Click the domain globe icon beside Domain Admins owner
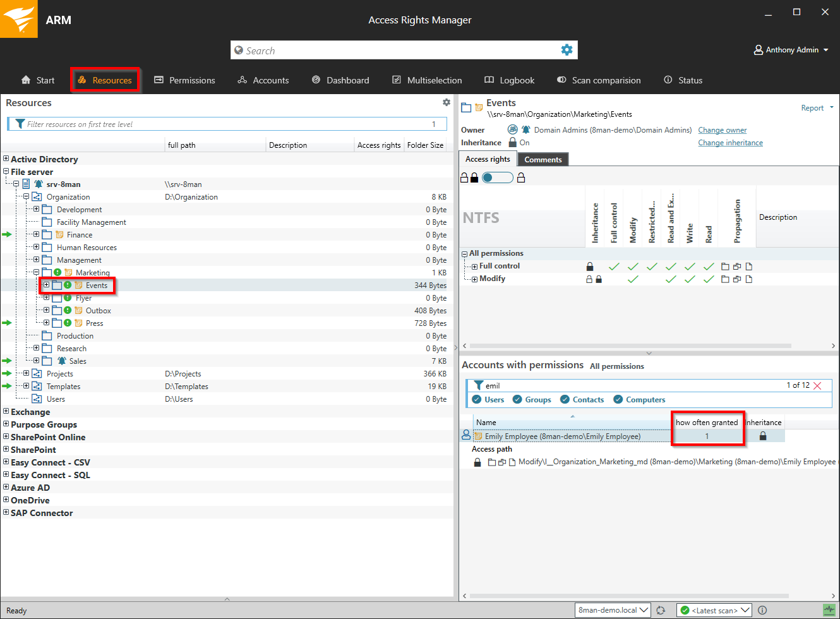The width and height of the screenshot is (840, 619). [512, 129]
